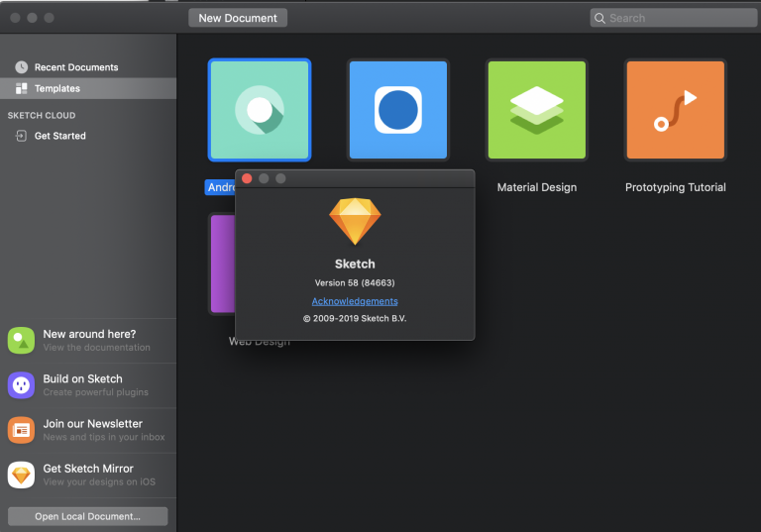Click the Sketch Mirror diamond icon
The image size is (761, 532).
coord(21,475)
